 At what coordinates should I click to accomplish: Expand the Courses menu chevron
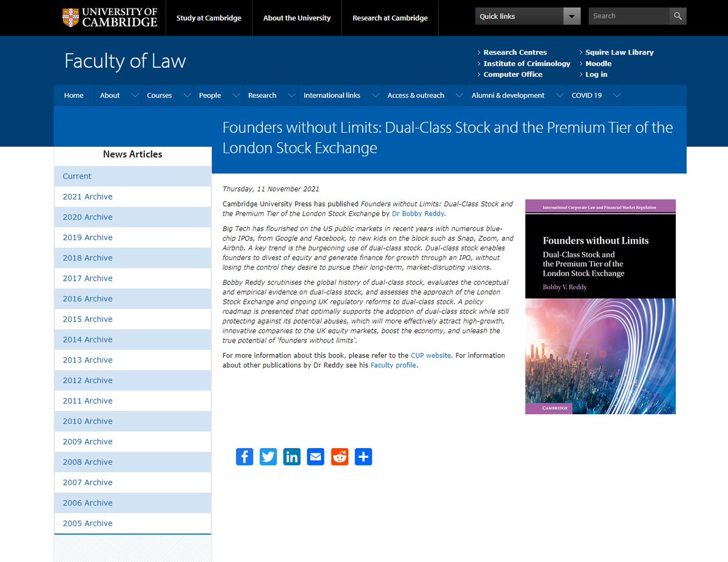[x=187, y=95]
